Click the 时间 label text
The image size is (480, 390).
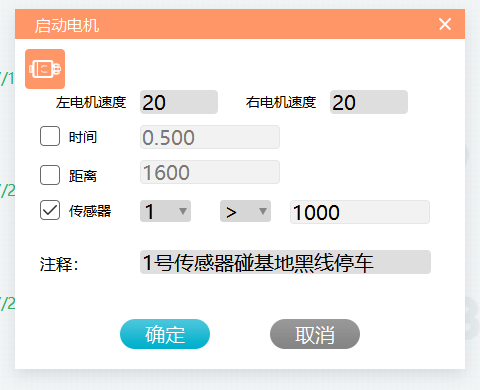pos(83,137)
